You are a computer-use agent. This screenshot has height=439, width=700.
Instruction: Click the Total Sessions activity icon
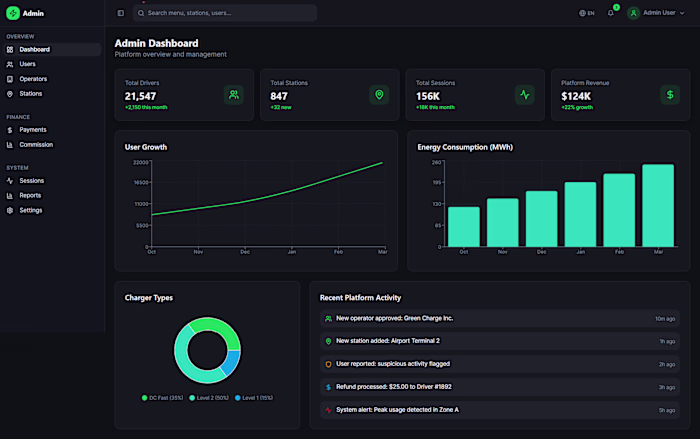point(525,95)
